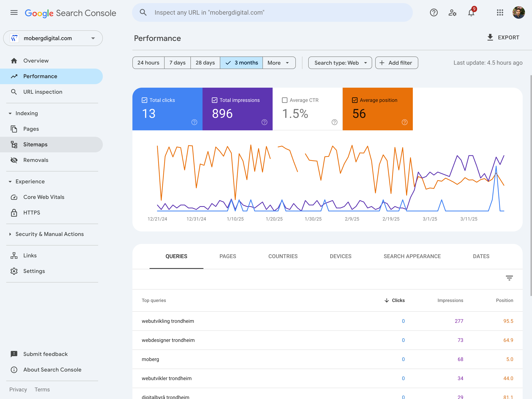Click the Sitemaps tree icon
532x399 pixels.
coord(14,144)
